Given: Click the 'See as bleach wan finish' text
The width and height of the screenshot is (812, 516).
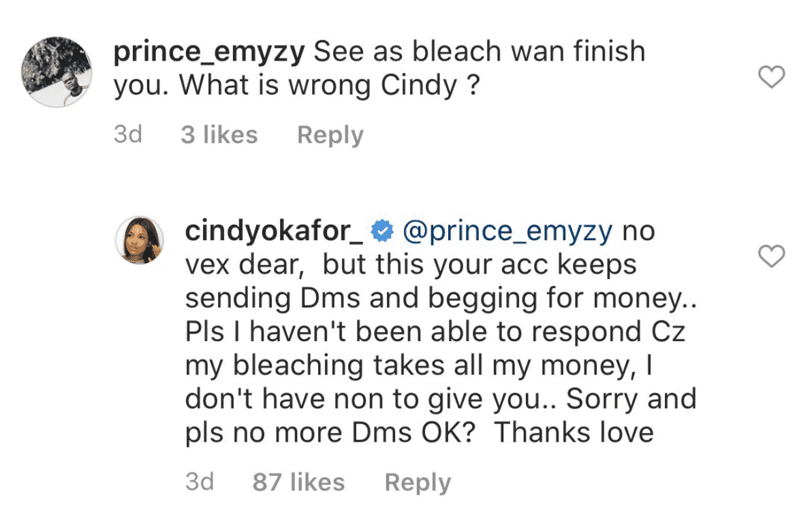Looking at the screenshot, I should pyautogui.click(x=480, y=52).
